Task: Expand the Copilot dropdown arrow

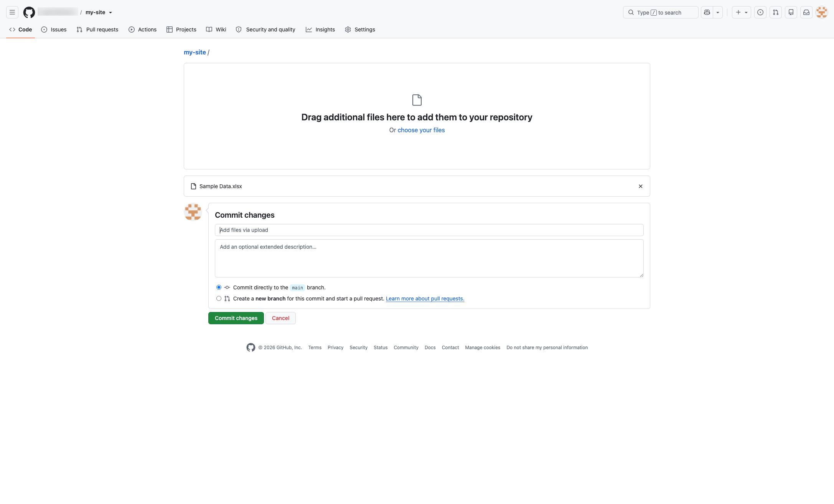Action: (718, 12)
